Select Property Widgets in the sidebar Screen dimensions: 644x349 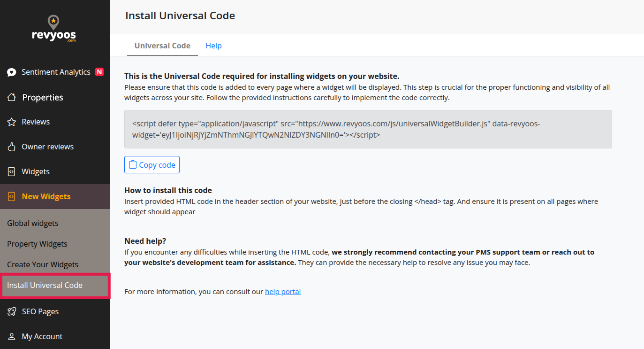37,243
